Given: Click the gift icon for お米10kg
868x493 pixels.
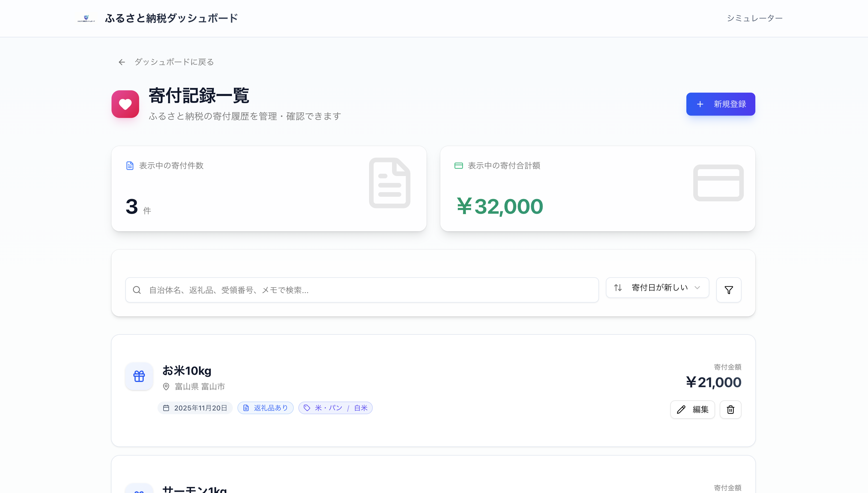Looking at the screenshot, I should coord(139,376).
